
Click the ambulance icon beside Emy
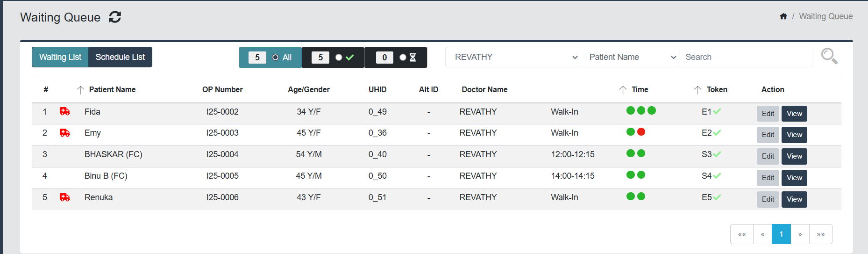pyautogui.click(x=65, y=133)
